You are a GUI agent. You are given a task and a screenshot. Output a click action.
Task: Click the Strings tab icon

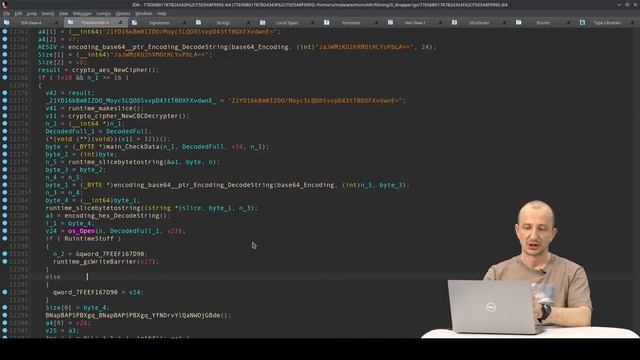(198, 22)
